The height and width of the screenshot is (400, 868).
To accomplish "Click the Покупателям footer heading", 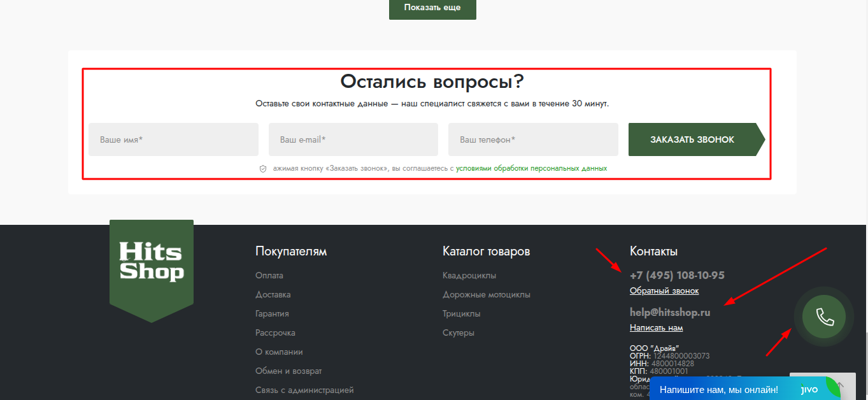I will coord(291,252).
